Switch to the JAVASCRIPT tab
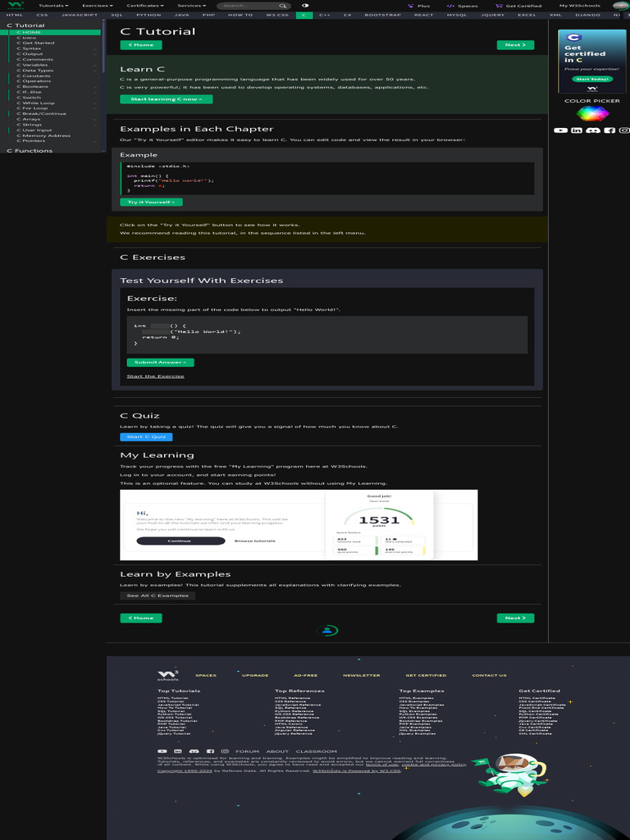The image size is (630, 840). point(80,15)
